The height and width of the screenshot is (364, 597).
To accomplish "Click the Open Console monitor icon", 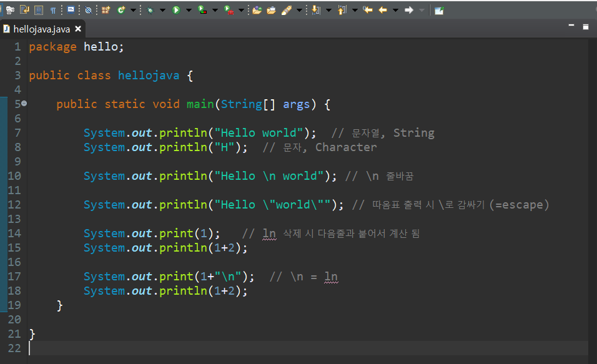I will click(x=71, y=10).
